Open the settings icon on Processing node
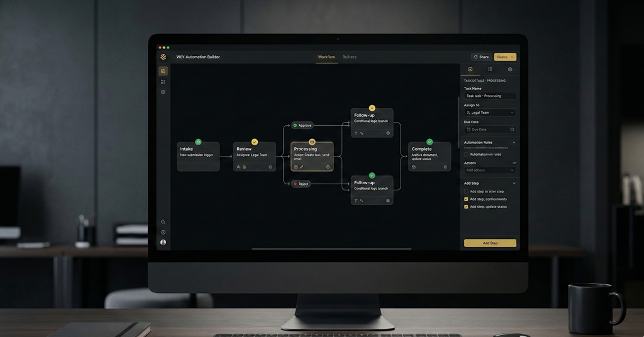 click(x=328, y=167)
